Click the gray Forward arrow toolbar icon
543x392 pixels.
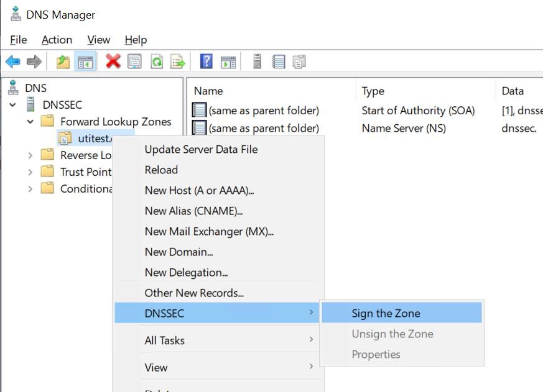[34, 62]
